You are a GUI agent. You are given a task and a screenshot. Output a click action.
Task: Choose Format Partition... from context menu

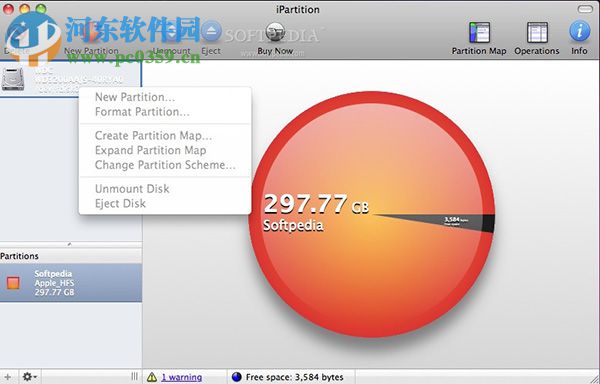click(142, 112)
